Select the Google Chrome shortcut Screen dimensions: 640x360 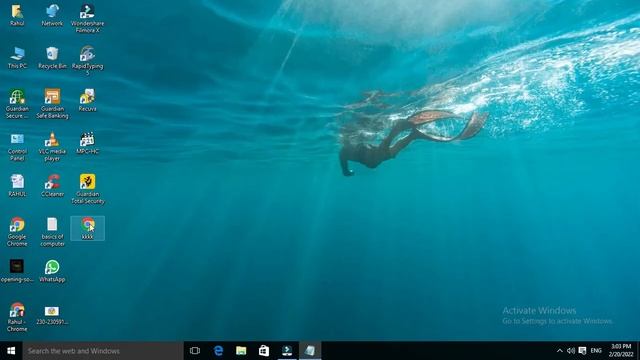click(x=17, y=232)
